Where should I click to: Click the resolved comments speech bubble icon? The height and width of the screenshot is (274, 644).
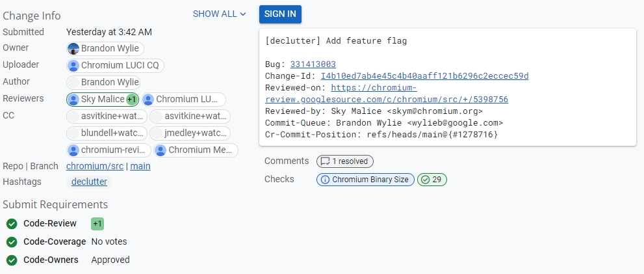point(325,161)
